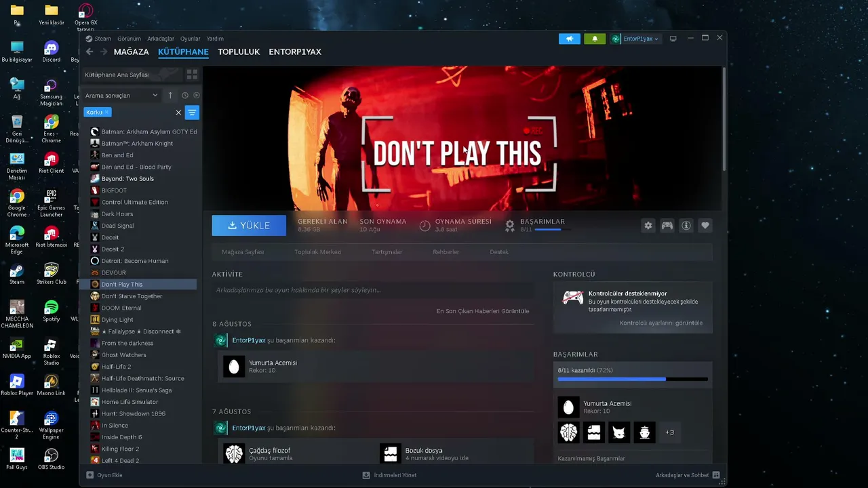This screenshot has width=868, height=488.
Task: Expand the Arama sonuçları sort dropdown
Action: pyautogui.click(x=121, y=96)
